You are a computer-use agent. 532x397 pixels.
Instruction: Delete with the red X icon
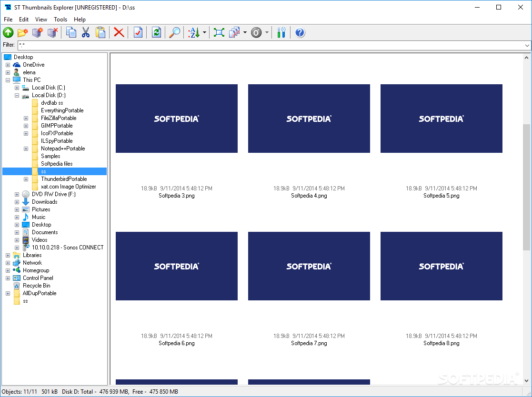[119, 32]
